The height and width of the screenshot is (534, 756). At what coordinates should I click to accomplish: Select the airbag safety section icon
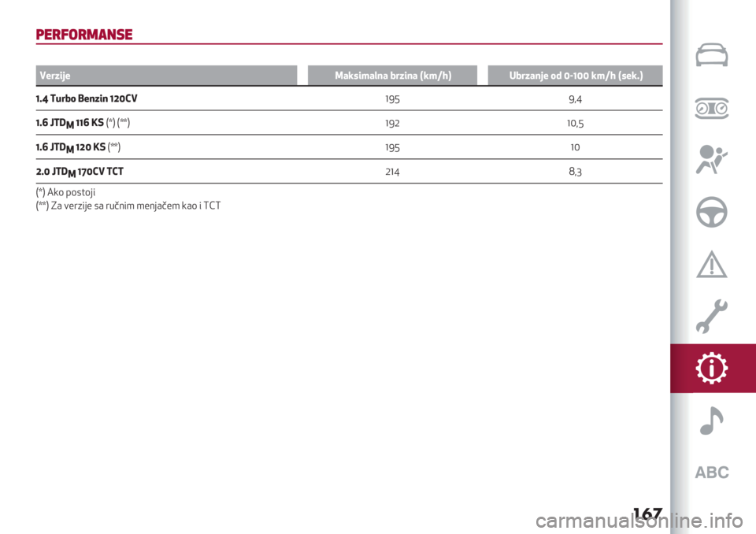click(711, 160)
